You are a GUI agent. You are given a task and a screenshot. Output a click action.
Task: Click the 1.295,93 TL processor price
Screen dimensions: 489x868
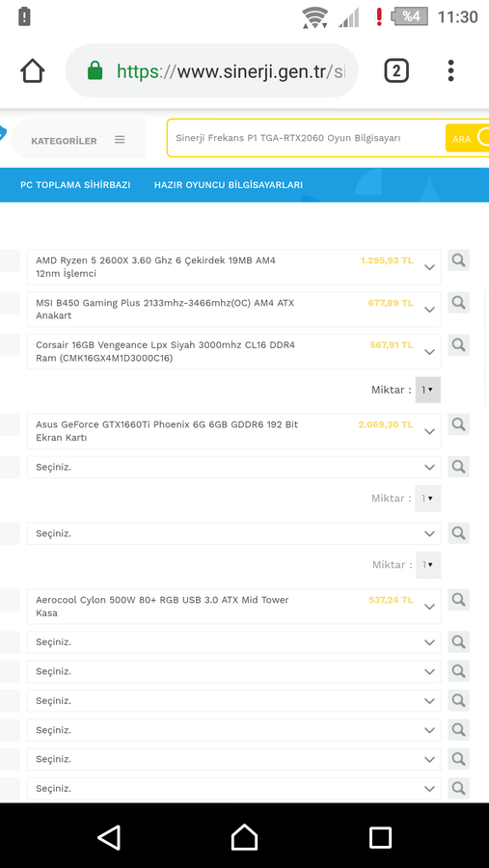(387, 260)
